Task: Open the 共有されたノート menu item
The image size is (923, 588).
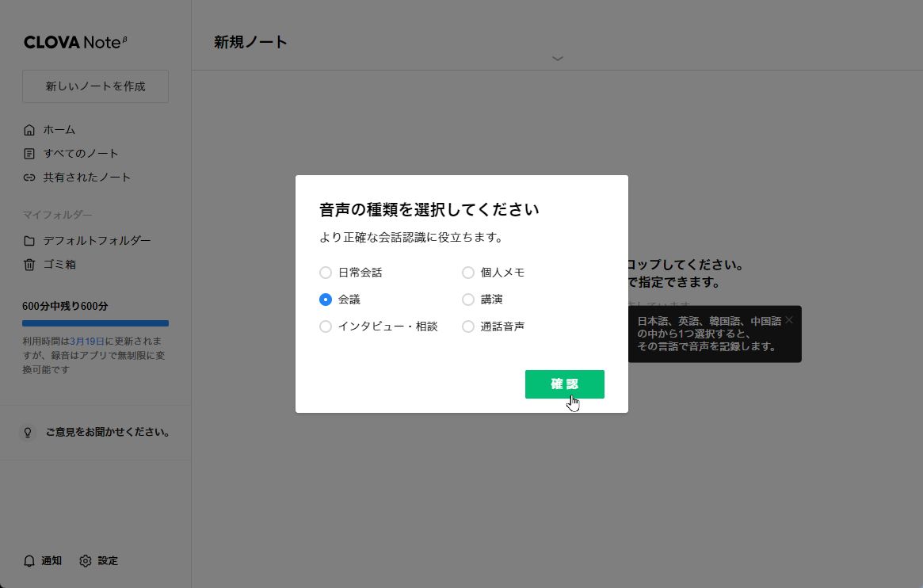Action: pyautogui.click(x=87, y=178)
